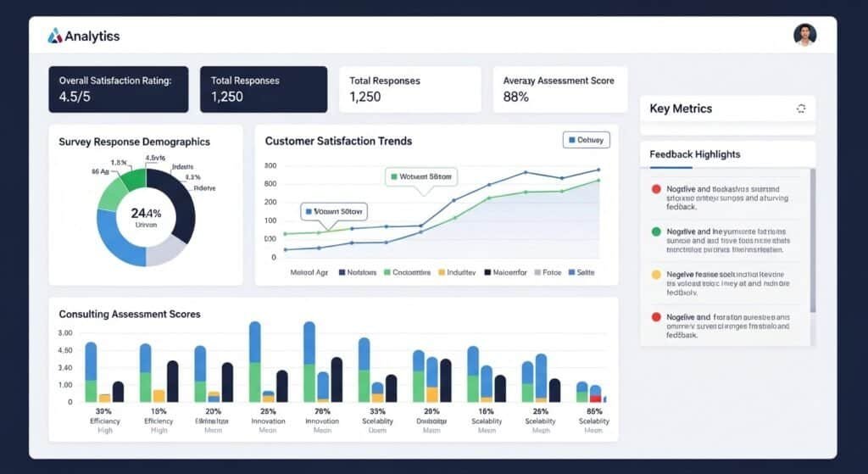Open the user profile avatar
The width and height of the screenshot is (868, 474).
[804, 34]
